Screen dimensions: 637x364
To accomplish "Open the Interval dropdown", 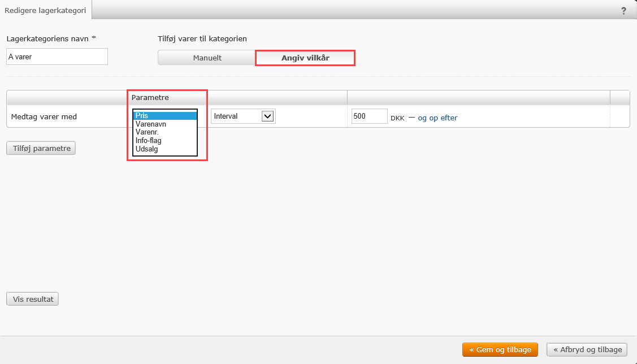I will click(x=242, y=116).
